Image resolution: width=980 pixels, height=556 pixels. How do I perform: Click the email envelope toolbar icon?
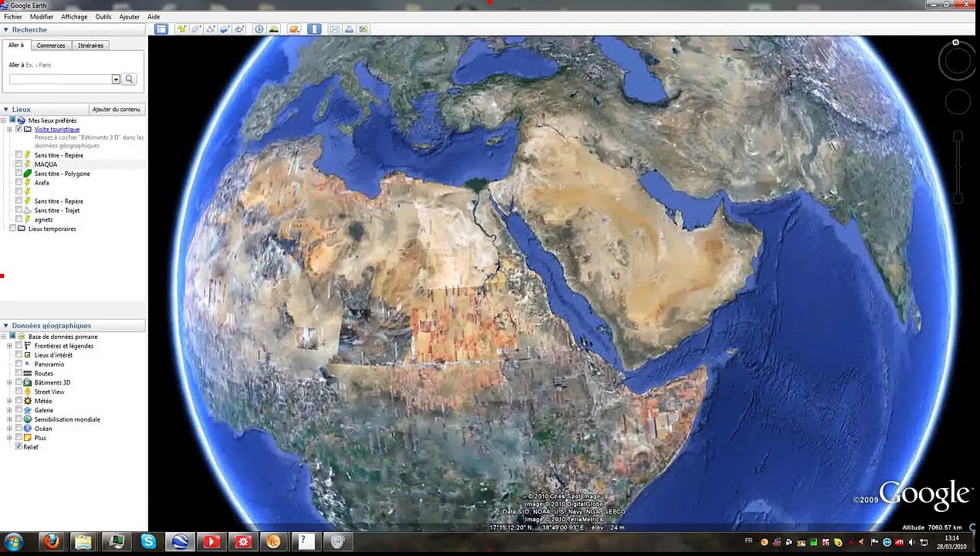point(334,29)
